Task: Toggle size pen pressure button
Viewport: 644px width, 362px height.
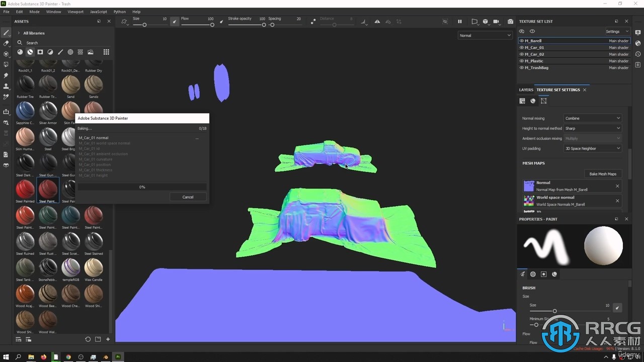Action: pyautogui.click(x=175, y=22)
